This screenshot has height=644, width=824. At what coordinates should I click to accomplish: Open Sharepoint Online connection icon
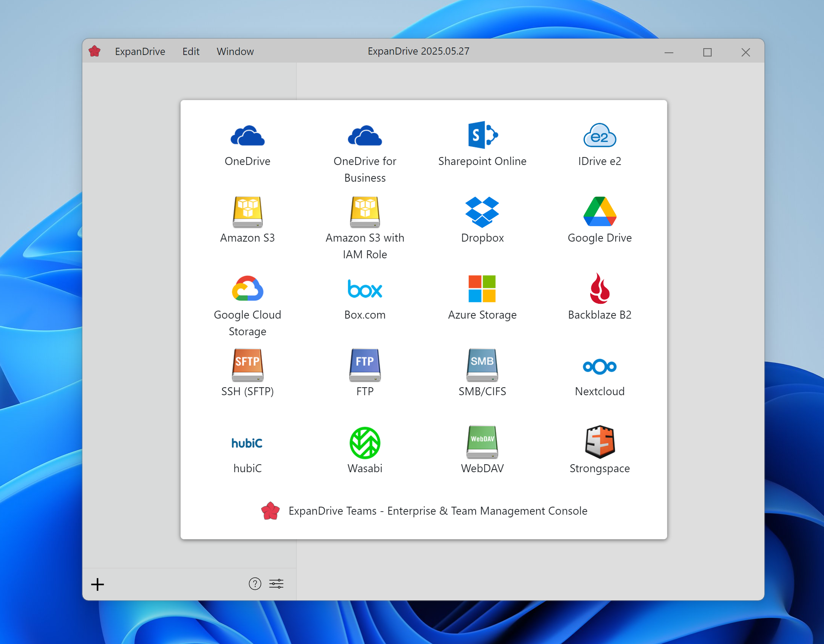pos(482,135)
